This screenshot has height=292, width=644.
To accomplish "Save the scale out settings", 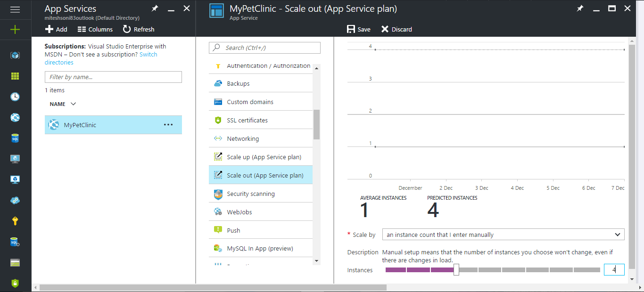I will click(x=359, y=29).
